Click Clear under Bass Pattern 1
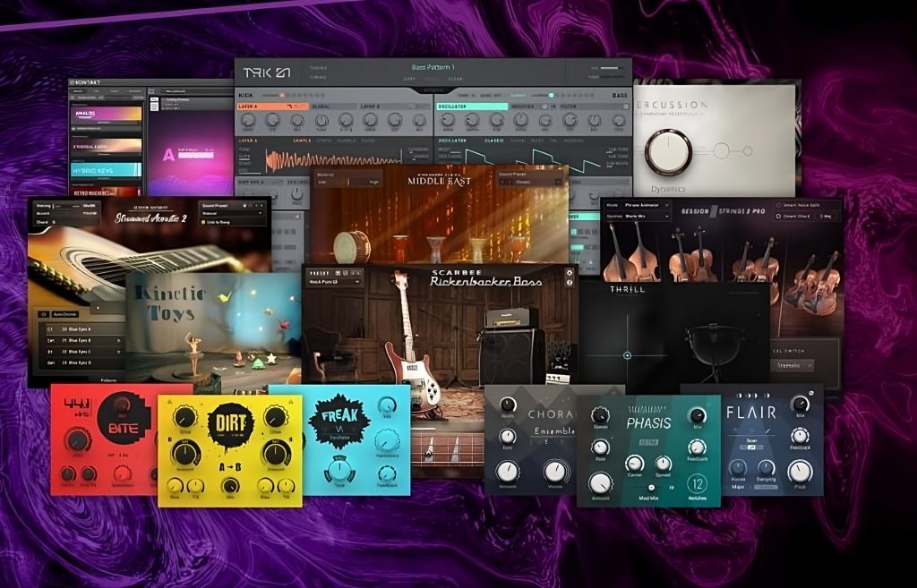Viewport: 917px width, 588px height. click(x=455, y=79)
